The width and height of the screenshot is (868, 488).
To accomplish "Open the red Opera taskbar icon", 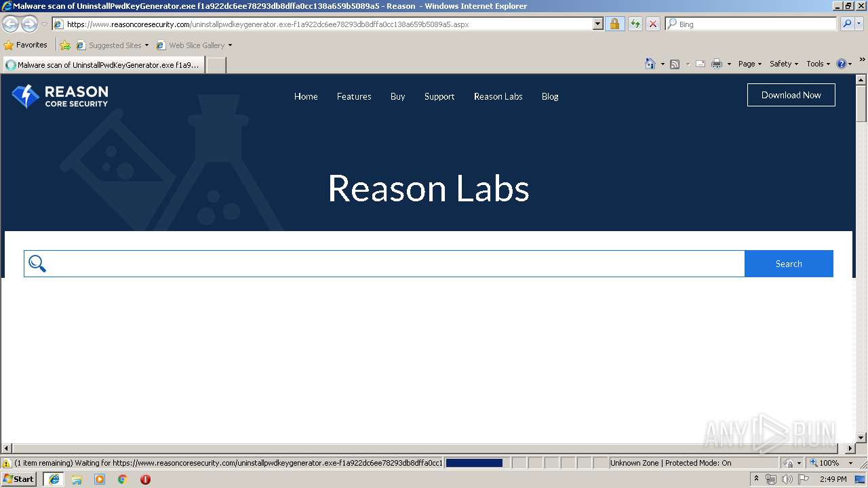I will (x=145, y=479).
